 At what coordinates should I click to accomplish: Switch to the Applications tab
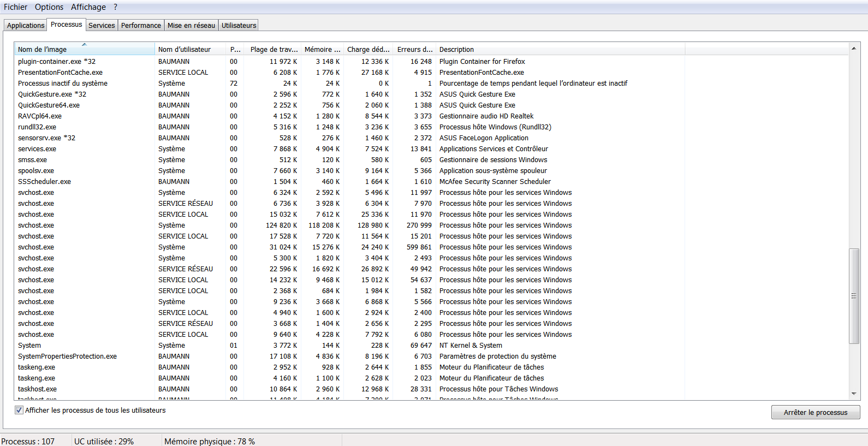26,26
